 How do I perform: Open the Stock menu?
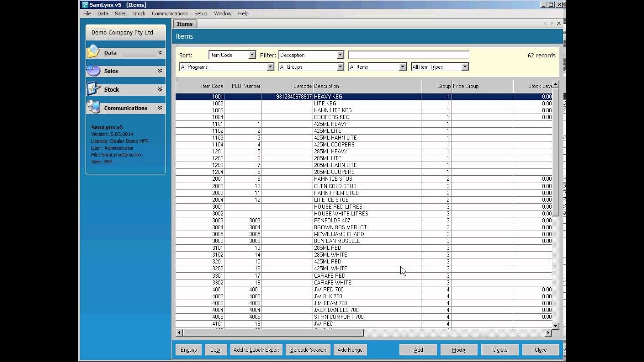click(139, 14)
